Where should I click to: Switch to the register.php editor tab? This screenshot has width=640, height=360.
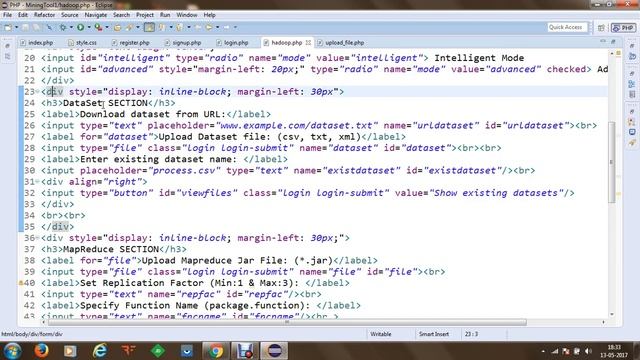pos(131,42)
